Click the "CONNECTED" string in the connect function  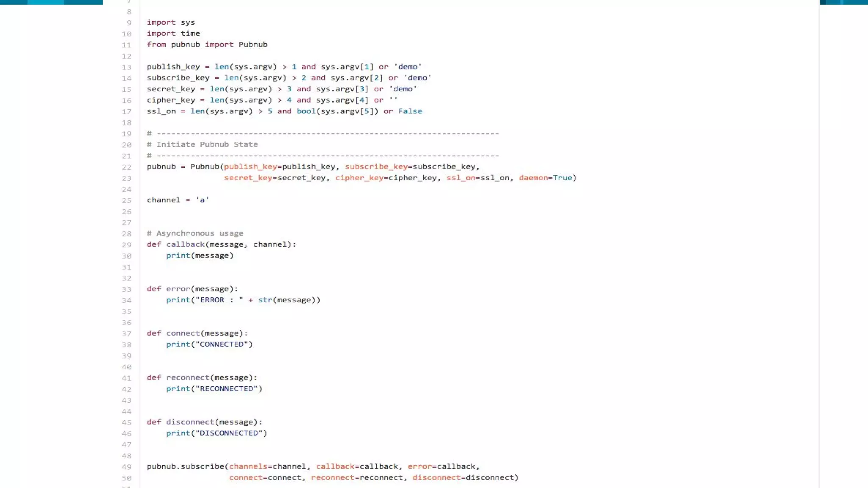click(x=221, y=344)
